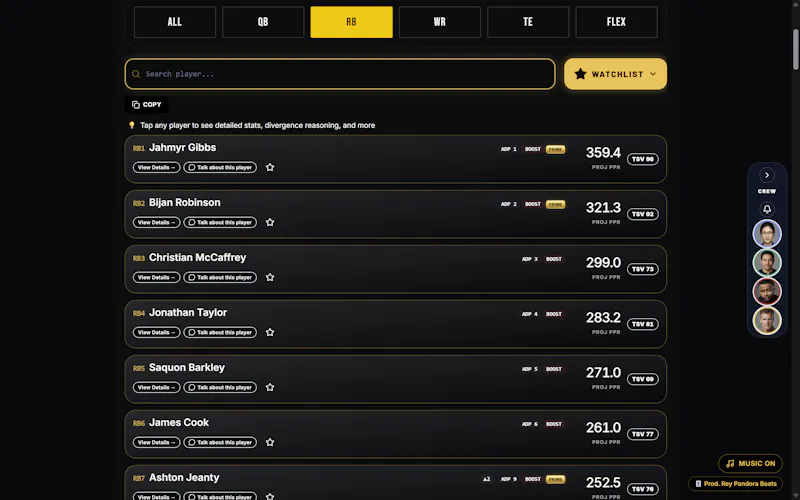Image resolution: width=800 pixels, height=500 pixels.
Task: Click the BOOST tag on James Cook
Action: (x=554, y=424)
